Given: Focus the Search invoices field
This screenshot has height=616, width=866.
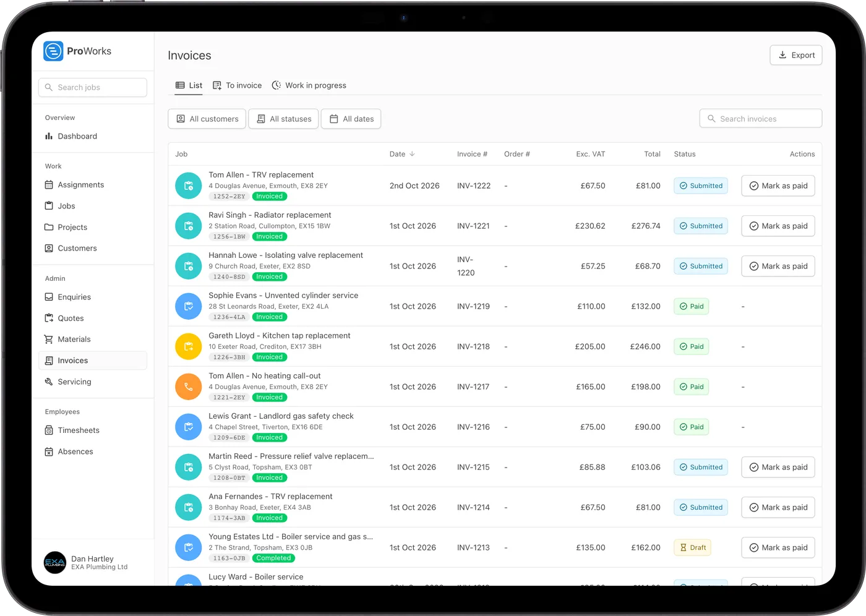Looking at the screenshot, I should coord(761,119).
